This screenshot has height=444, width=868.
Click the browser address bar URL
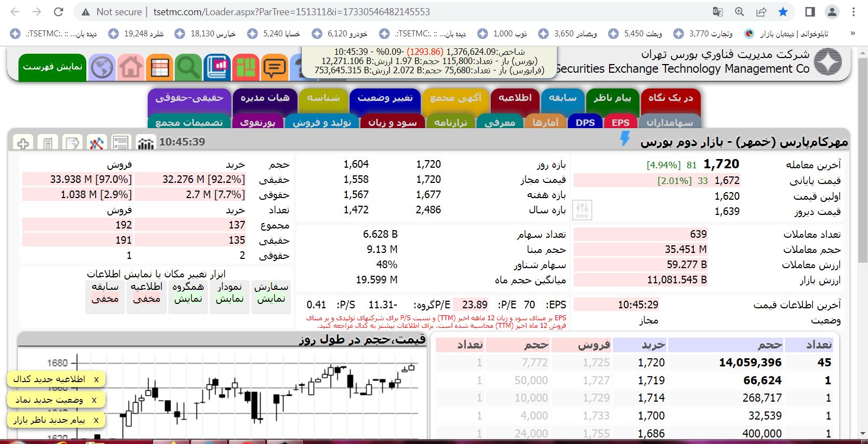(x=292, y=12)
